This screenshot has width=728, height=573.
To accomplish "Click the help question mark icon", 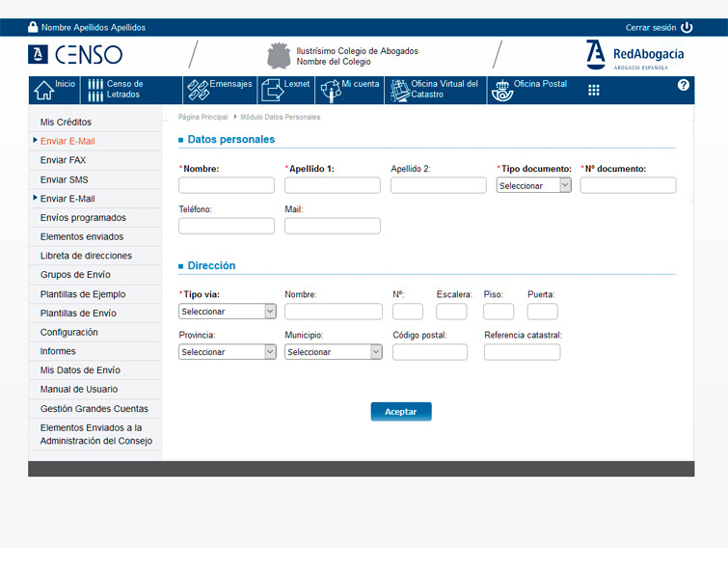I will (683, 85).
